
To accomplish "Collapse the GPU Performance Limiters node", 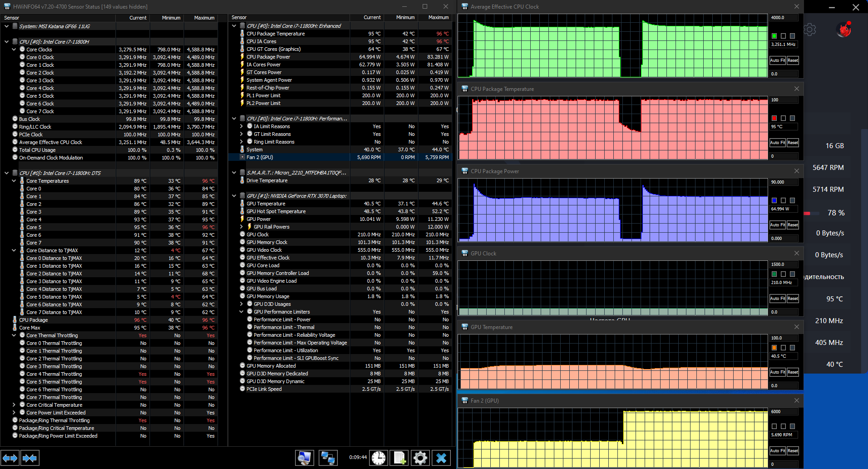I will (x=241, y=312).
